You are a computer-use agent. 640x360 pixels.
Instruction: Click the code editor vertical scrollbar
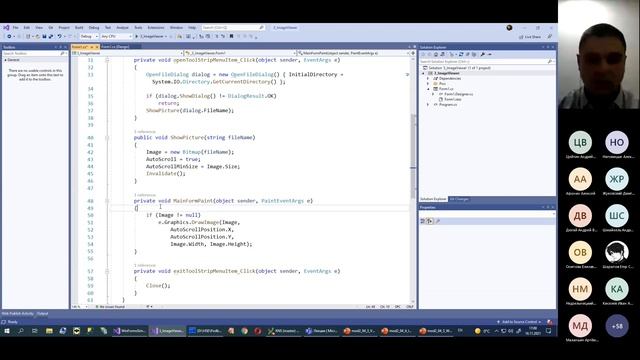click(x=413, y=180)
